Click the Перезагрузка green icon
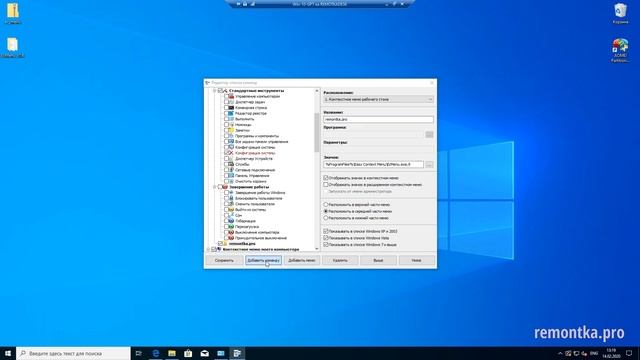640x360 pixels. (x=231, y=227)
